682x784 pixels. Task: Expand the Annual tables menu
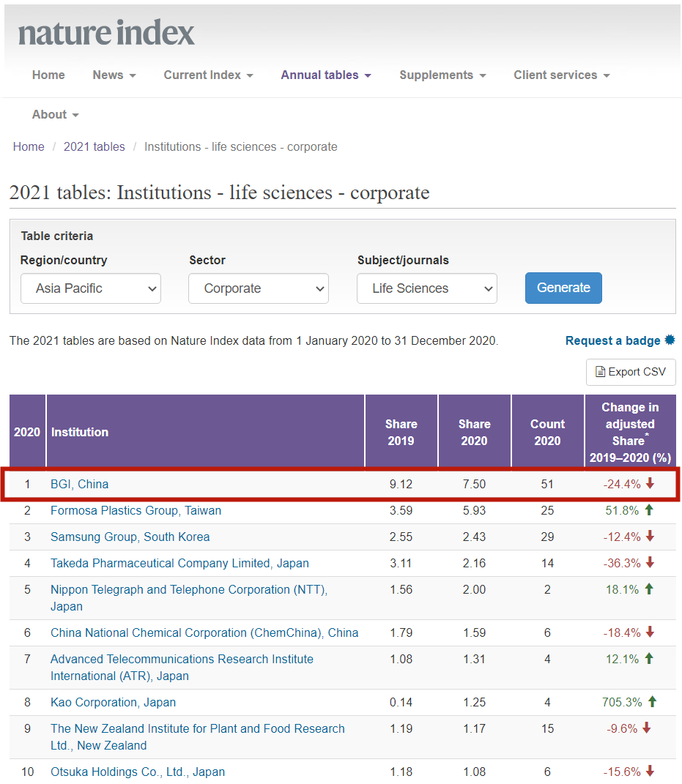(326, 75)
